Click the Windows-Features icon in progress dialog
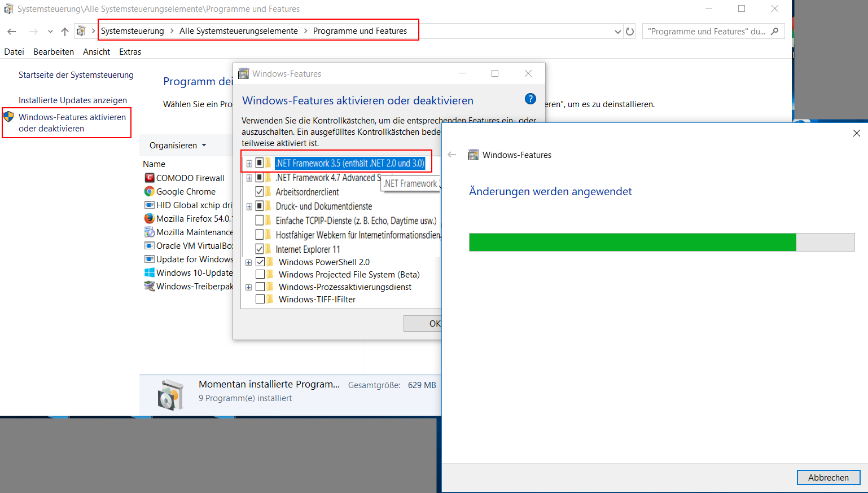Image resolution: width=868 pixels, height=493 pixels. [473, 155]
